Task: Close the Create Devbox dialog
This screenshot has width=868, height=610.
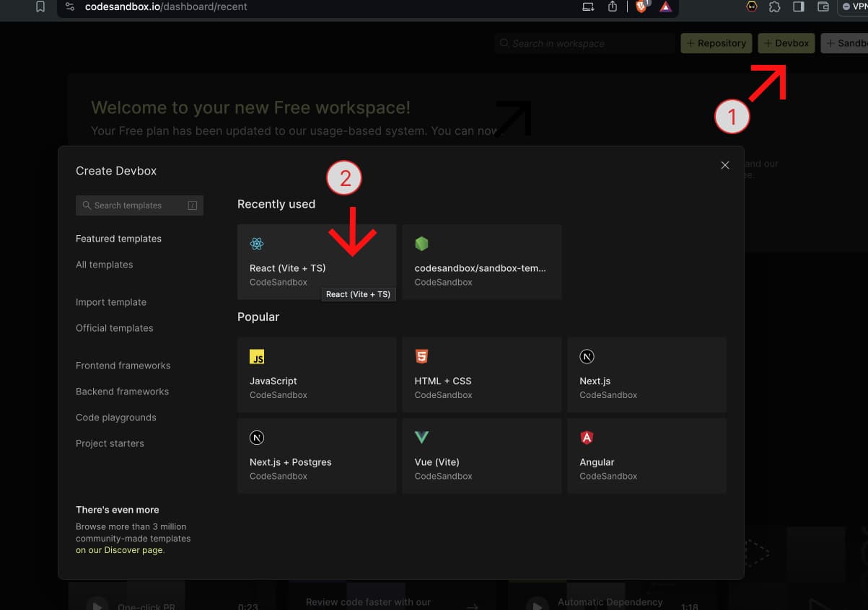Action: pos(725,165)
